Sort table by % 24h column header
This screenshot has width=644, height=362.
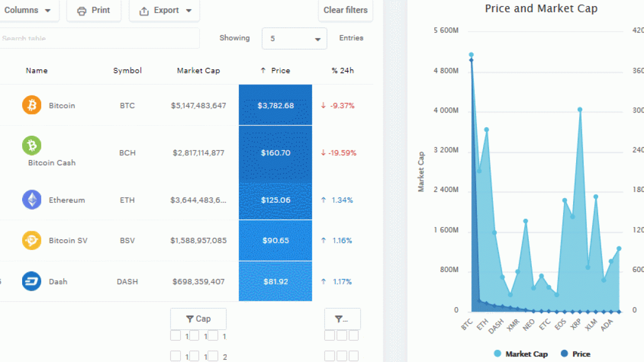343,70
